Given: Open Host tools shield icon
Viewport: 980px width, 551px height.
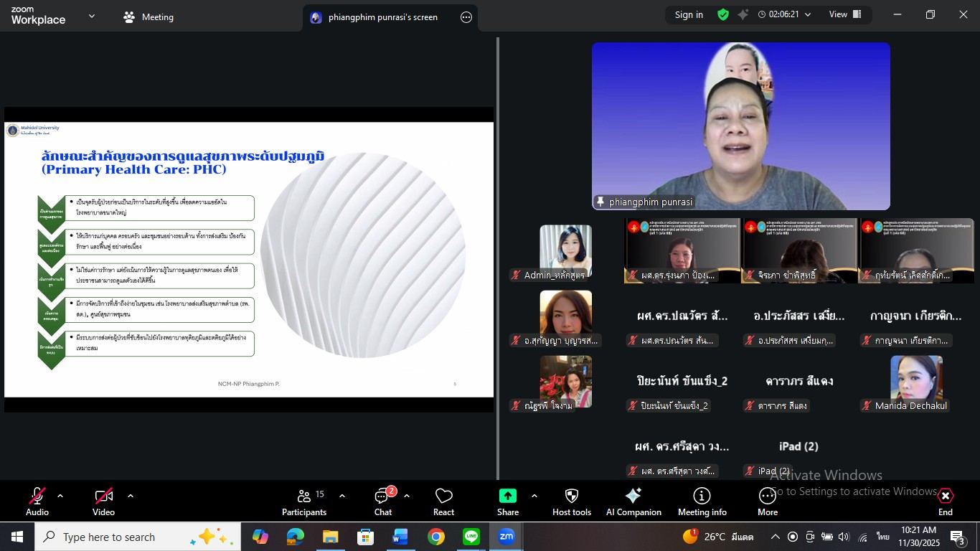Looking at the screenshot, I should pyautogui.click(x=571, y=501).
